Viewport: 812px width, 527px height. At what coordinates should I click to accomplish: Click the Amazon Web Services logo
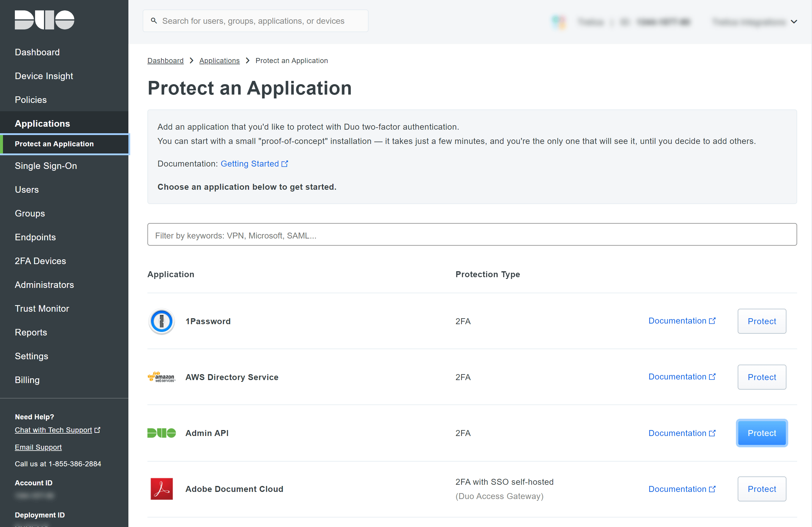[161, 377]
